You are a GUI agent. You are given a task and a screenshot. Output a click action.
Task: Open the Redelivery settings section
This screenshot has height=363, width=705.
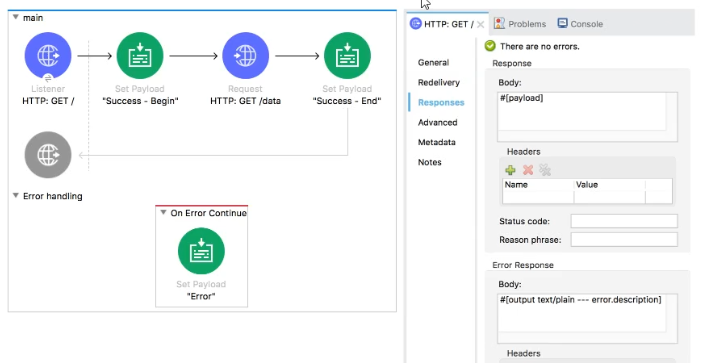pos(439,82)
